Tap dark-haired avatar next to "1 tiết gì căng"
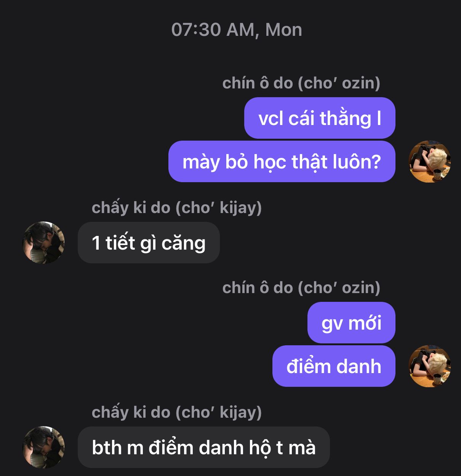 pos(44,242)
